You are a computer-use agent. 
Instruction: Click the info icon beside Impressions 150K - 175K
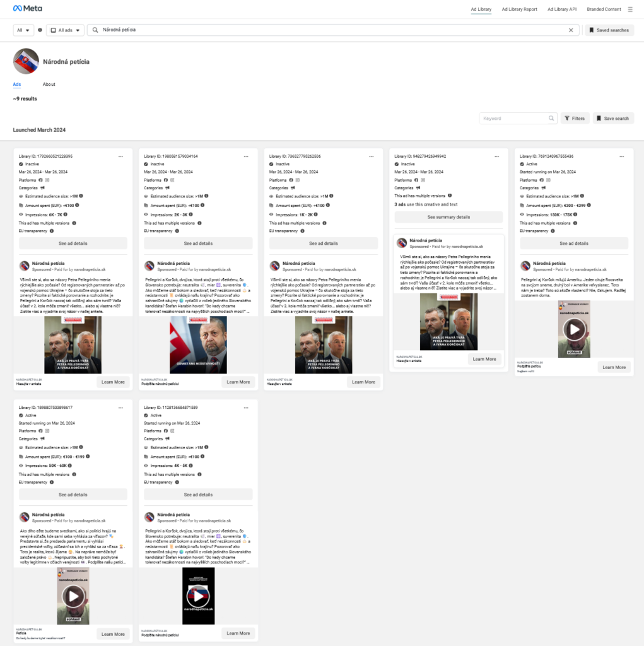(x=575, y=214)
